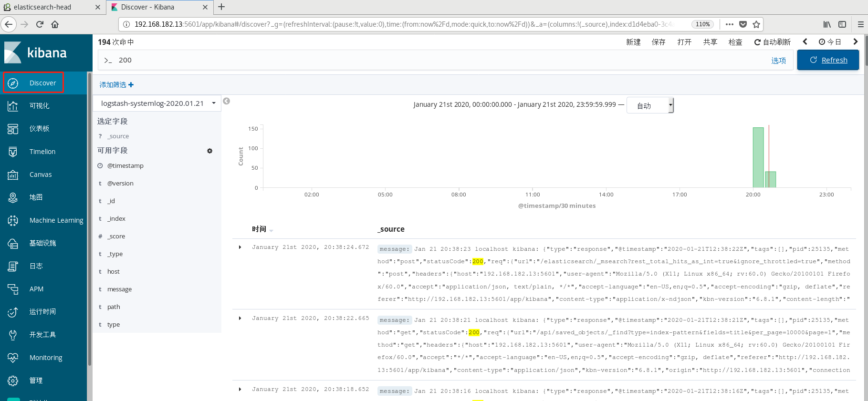The width and height of the screenshot is (868, 401).
Task: Open Machine Learning from the sidebar
Action: [56, 220]
